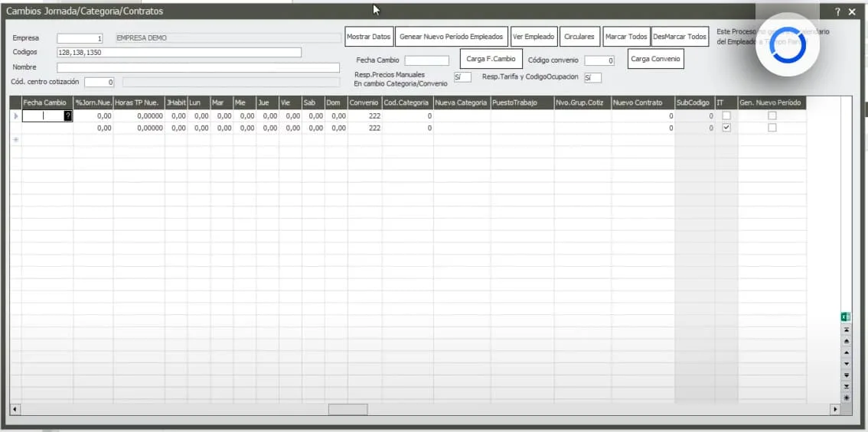Click Convenio cell 222 in first row
Screen dimensions: 868x432
(365, 116)
